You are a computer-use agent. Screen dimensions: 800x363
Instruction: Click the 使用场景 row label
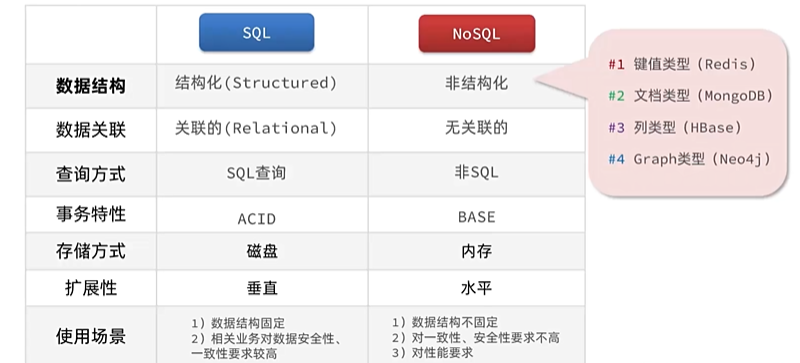tap(91, 336)
